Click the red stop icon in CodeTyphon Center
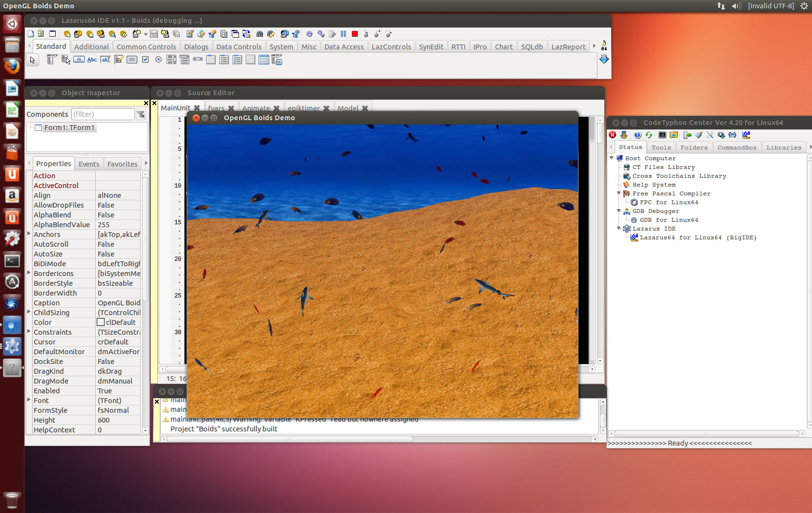Screen dimensions: 812x513 point(613,135)
